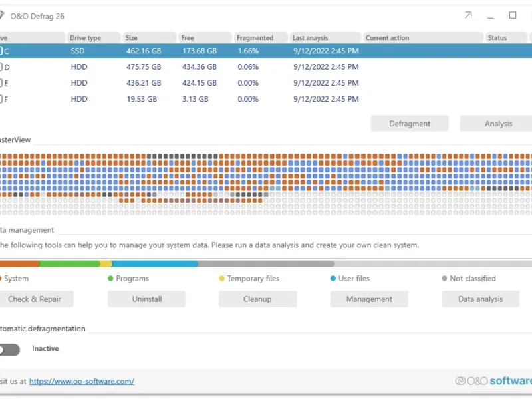Click the dark grey Not classified bar segment
Image resolution: width=532 pixels, height=399 pixels.
[266, 263]
